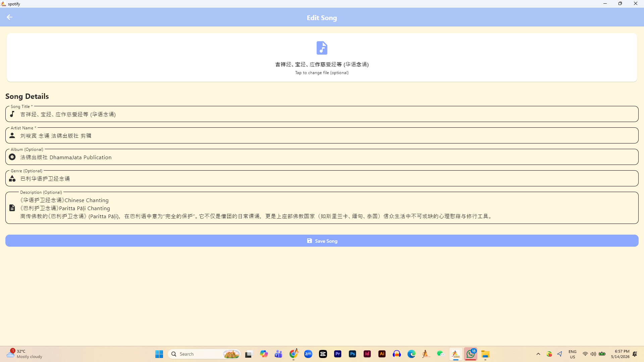Select the 'Song Details' heading
The image size is (644, 362).
tap(27, 97)
